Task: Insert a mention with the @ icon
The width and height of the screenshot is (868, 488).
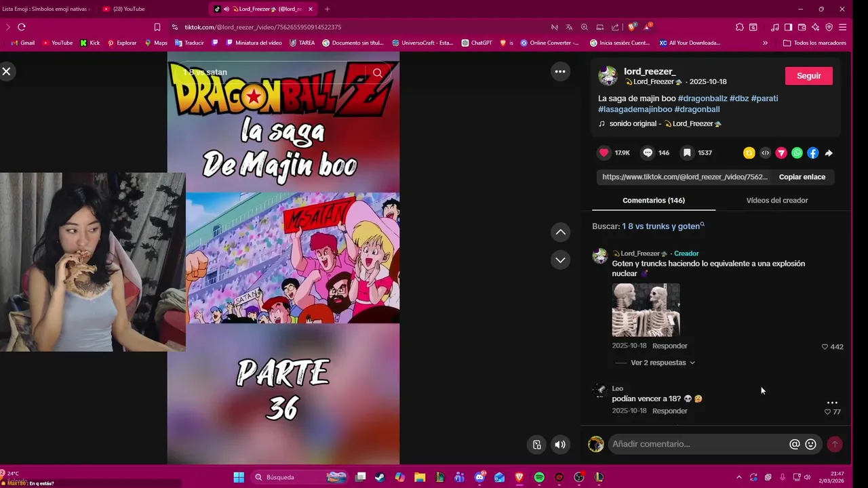Action: 795,444
